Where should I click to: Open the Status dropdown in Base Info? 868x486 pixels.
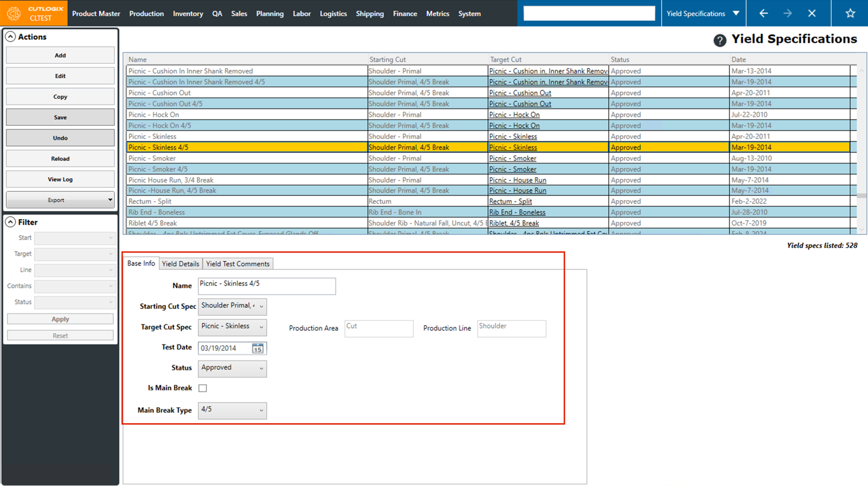(232, 368)
